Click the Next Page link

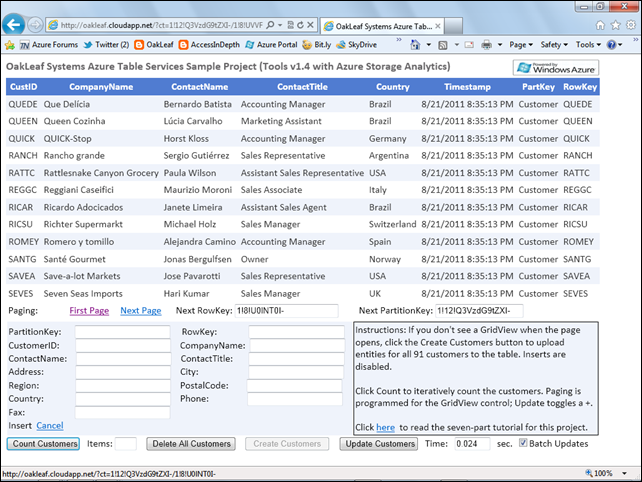coord(141,311)
